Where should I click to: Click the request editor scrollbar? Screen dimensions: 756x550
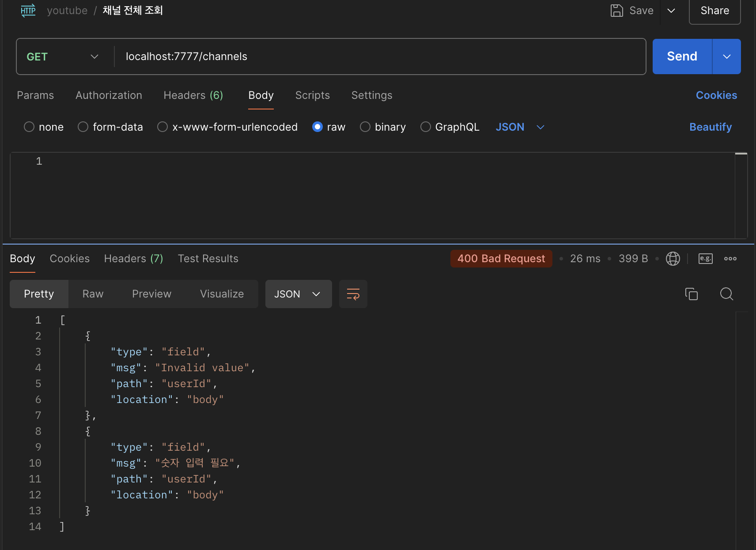(x=741, y=195)
